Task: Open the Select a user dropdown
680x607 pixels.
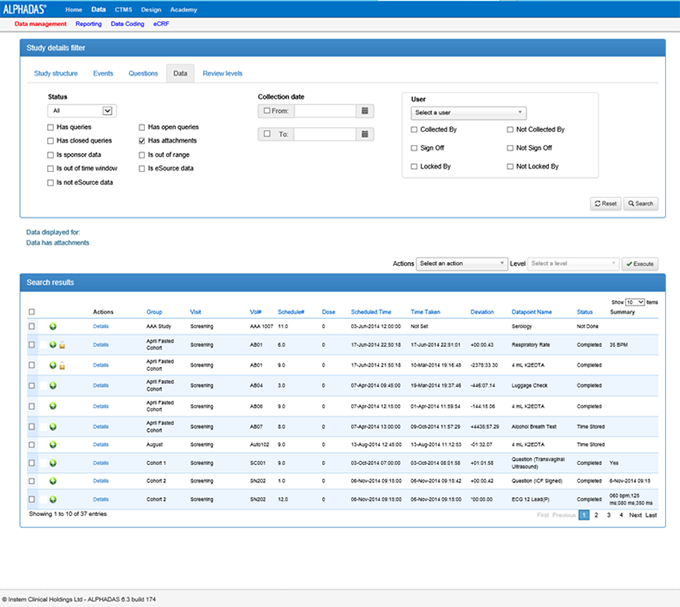Action: coord(469,113)
